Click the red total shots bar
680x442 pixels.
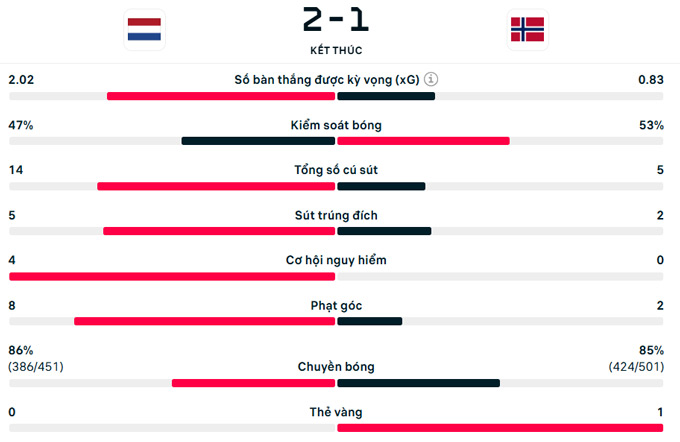(215, 186)
